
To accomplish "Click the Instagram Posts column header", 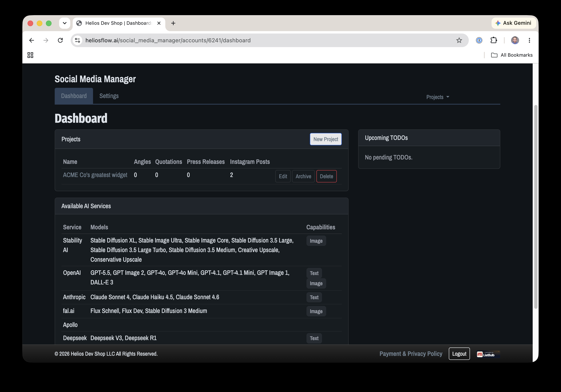I will coord(250,162).
